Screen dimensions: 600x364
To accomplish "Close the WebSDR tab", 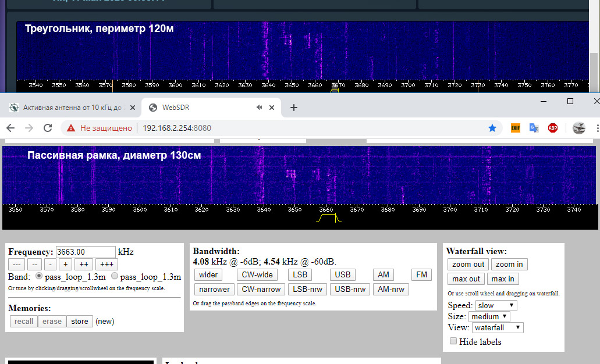I will (x=272, y=108).
